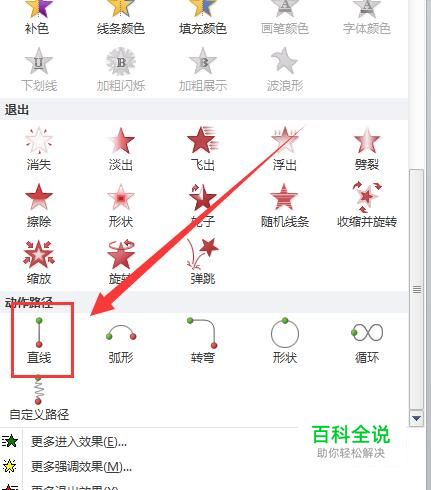Select the 循环 loop motion path
Image resolution: width=431 pixels, height=490 pixels.
[x=367, y=342]
